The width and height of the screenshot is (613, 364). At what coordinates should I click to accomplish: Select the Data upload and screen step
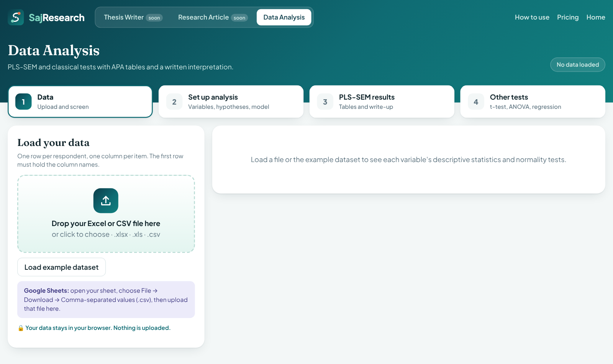tap(80, 102)
